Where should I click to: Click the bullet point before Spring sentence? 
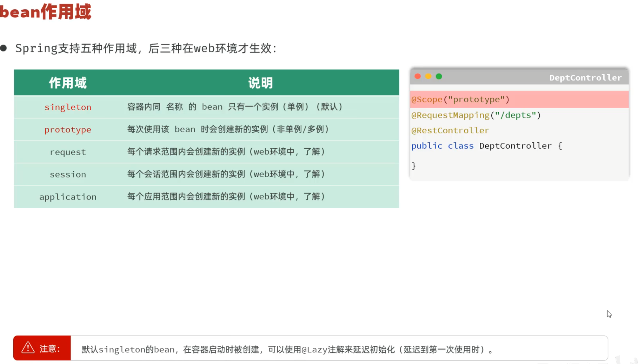[4, 48]
